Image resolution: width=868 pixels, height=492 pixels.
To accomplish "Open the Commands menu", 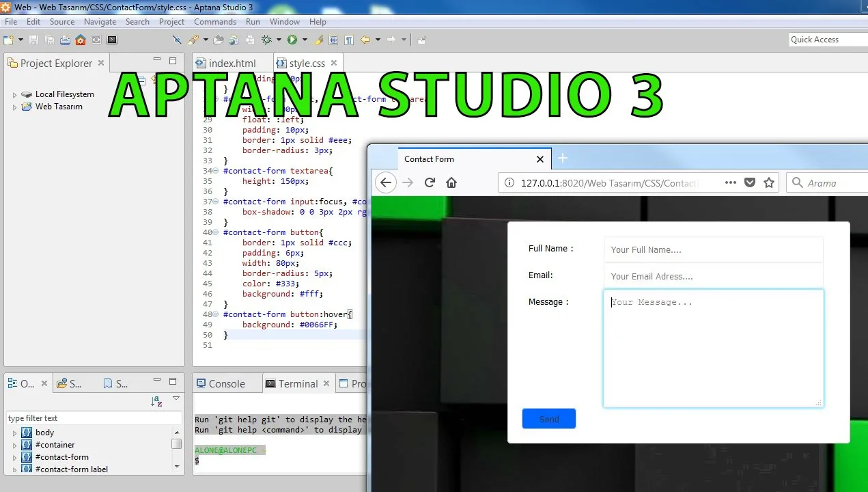I will click(x=215, y=22).
